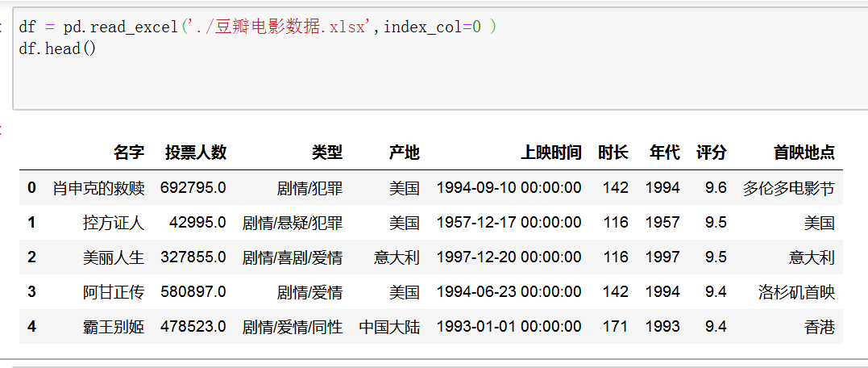
Task: Select the 名字 column header
Action: pyautogui.click(x=129, y=153)
